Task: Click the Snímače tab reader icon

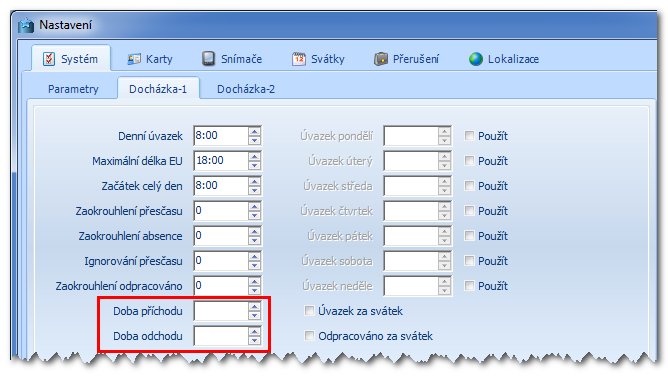Action: [x=208, y=59]
